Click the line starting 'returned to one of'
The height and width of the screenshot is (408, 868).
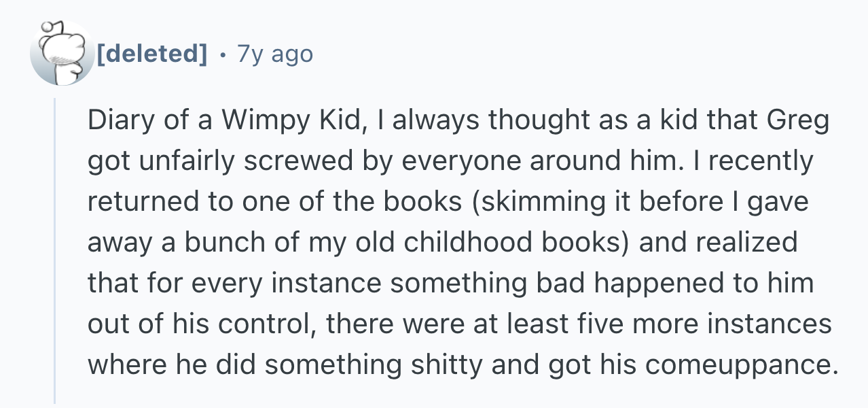[x=448, y=203]
